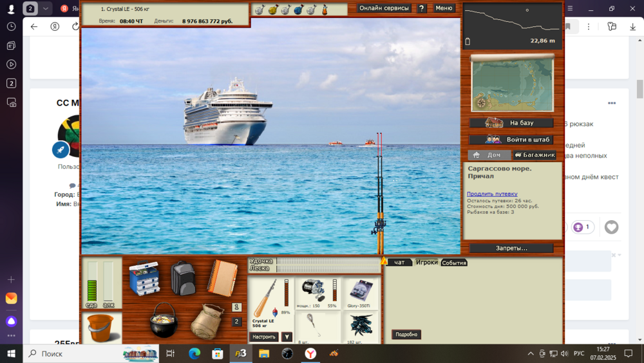Click the cooking pot icon
Screen dimensions: 644x363
[164, 321]
